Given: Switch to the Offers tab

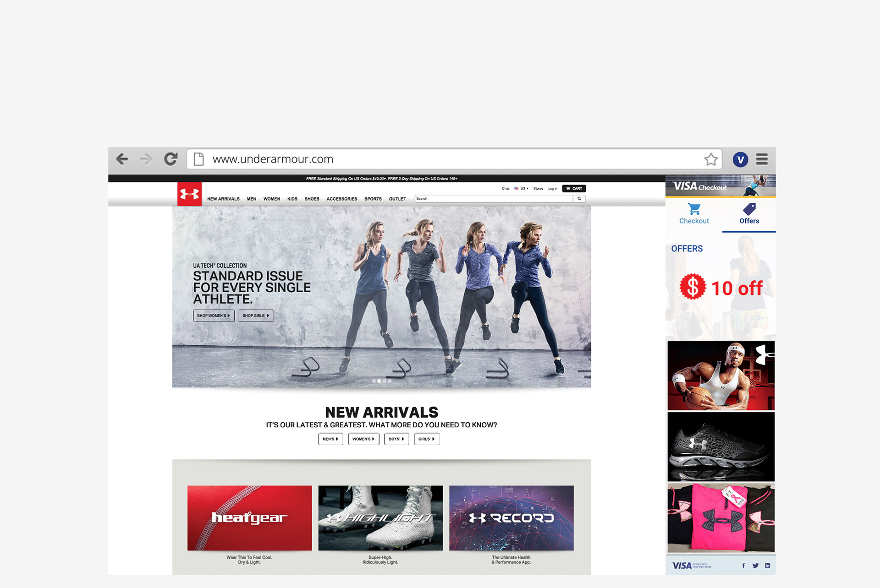Looking at the screenshot, I should (749, 214).
